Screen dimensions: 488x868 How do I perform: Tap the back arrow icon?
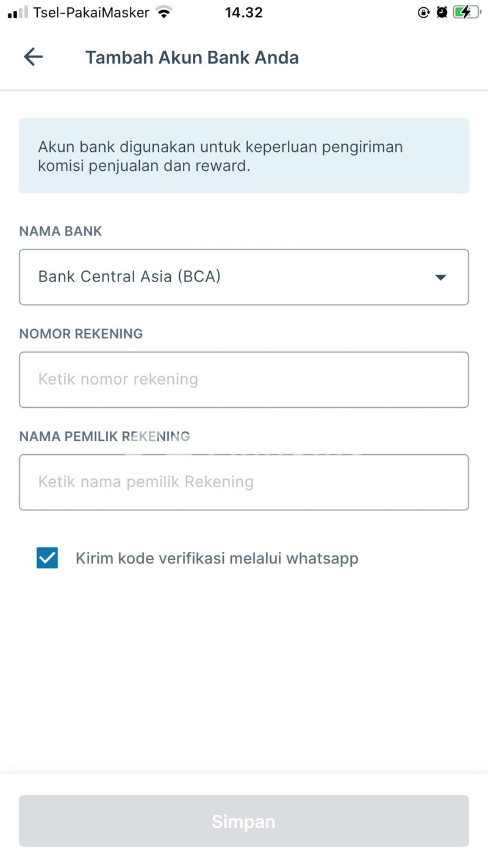[33, 57]
